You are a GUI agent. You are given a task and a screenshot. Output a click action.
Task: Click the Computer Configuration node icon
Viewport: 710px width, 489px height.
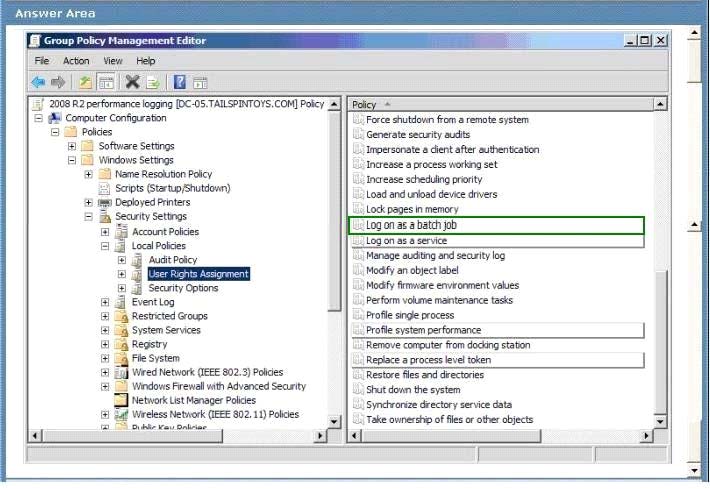pyautogui.click(x=55, y=118)
